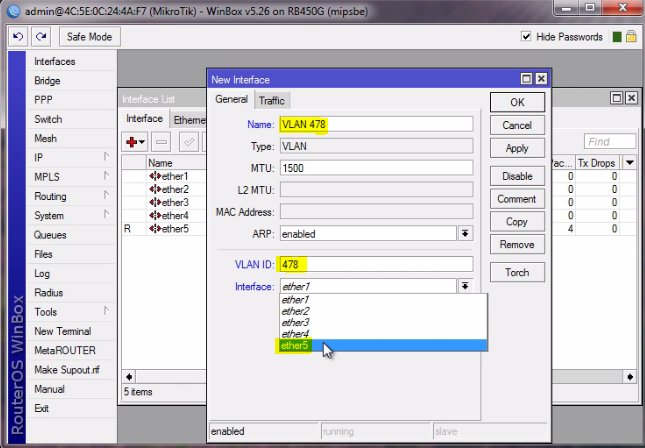Click Exit in the sidebar
This screenshot has height=448, width=645.
click(x=72, y=409)
